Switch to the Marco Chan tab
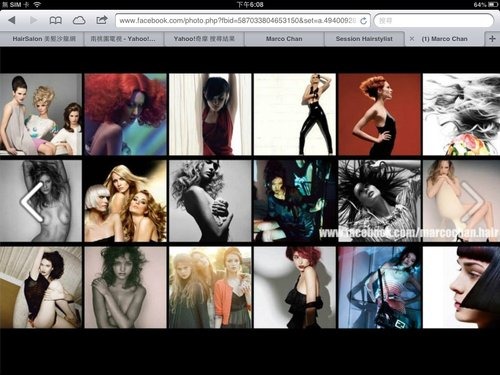 point(284,39)
